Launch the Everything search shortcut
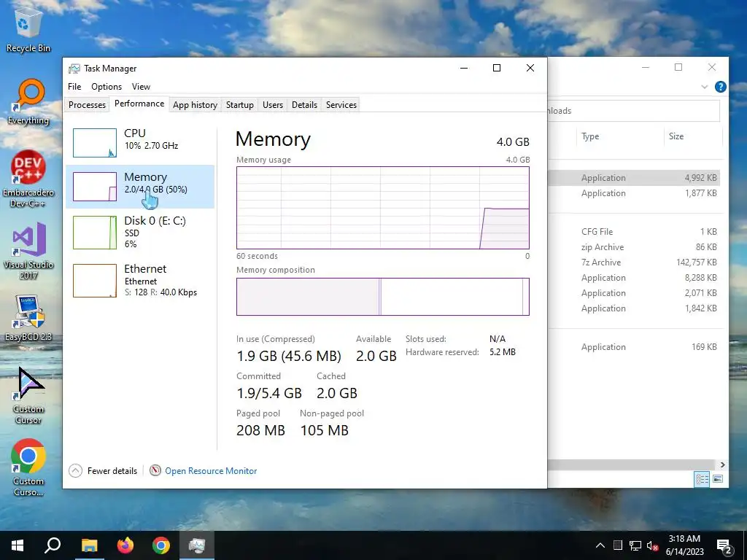747x560 pixels. coord(28,102)
